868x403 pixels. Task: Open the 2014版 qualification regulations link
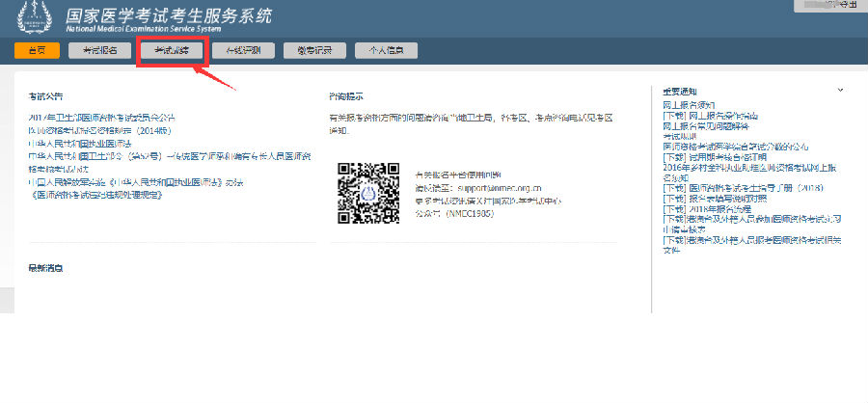(99, 130)
